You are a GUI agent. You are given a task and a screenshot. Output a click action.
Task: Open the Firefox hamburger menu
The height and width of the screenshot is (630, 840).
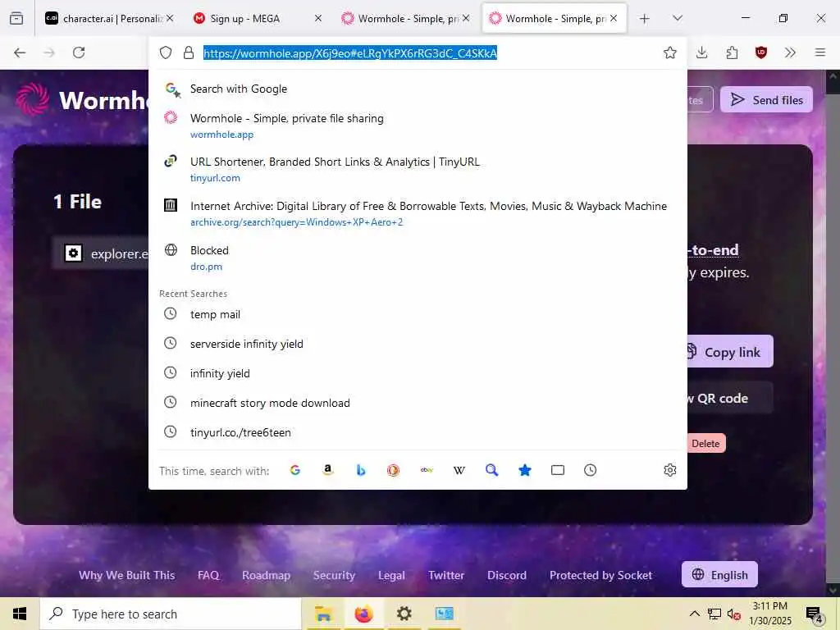tap(820, 52)
